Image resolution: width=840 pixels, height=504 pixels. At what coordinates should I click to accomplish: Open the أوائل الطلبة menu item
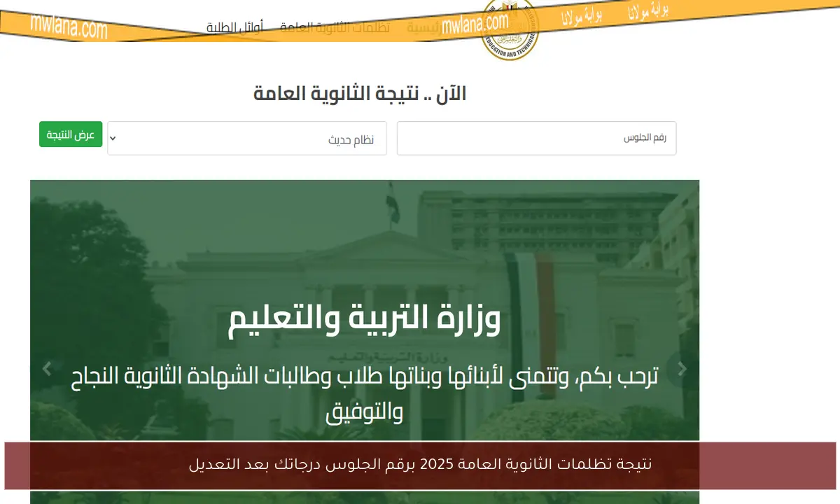tap(235, 28)
